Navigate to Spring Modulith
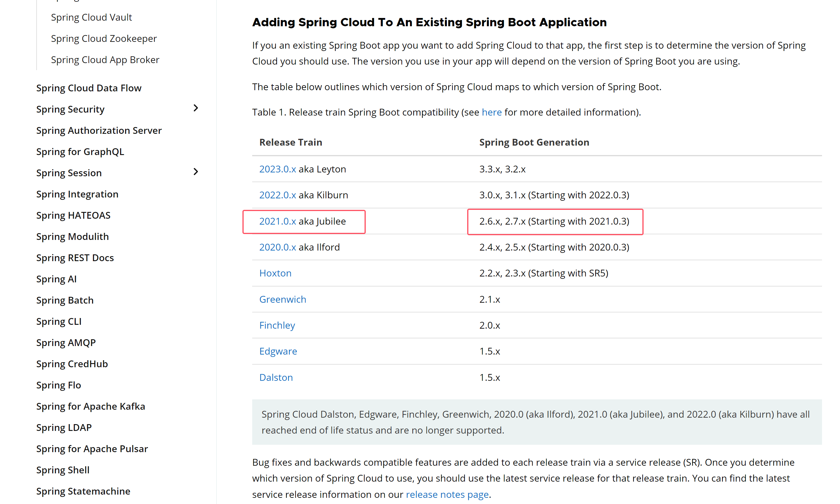The width and height of the screenshot is (840, 504). (x=73, y=237)
